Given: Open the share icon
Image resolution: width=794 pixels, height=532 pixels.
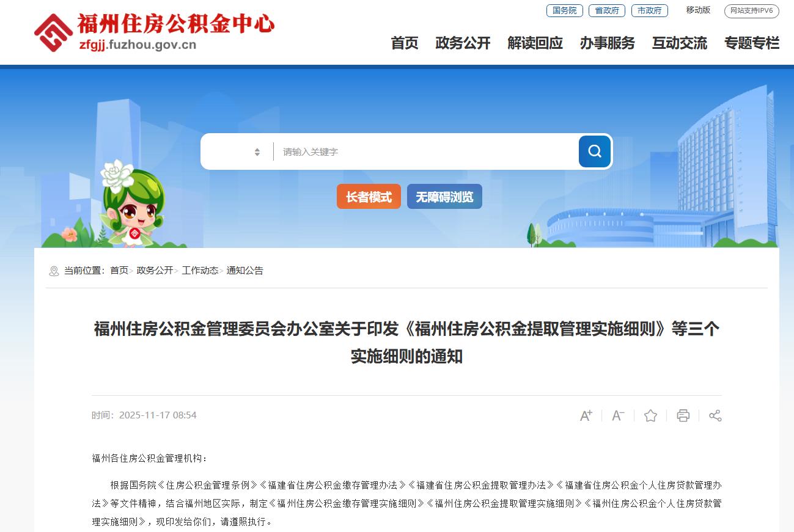Looking at the screenshot, I should 715,415.
